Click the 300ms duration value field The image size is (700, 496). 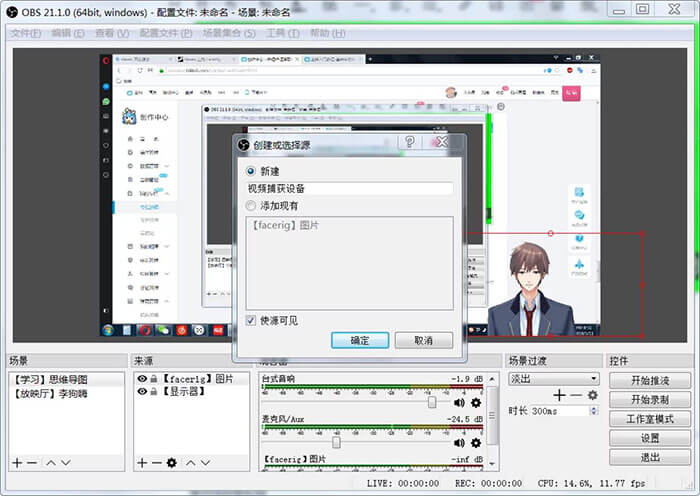560,411
